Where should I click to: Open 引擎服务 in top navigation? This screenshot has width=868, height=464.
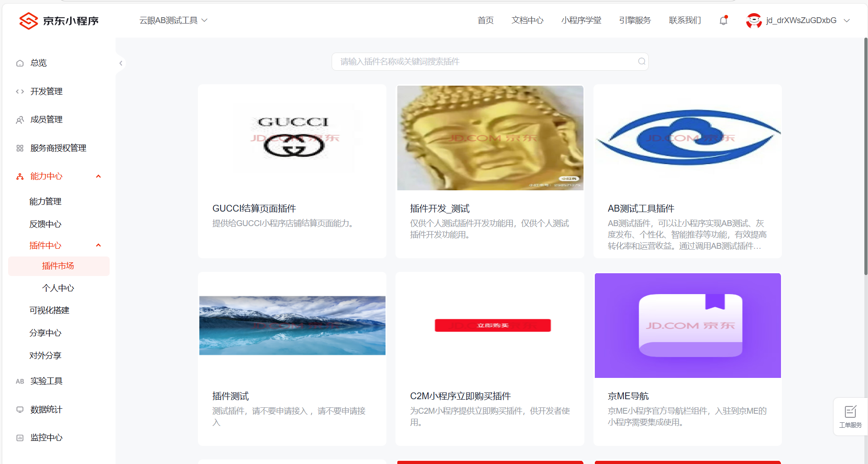tap(635, 20)
